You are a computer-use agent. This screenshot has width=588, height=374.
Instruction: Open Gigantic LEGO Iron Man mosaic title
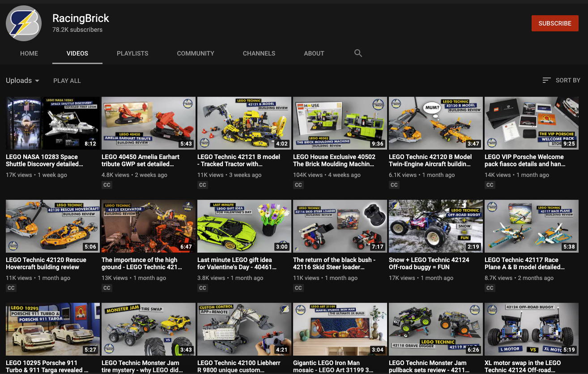click(333, 366)
